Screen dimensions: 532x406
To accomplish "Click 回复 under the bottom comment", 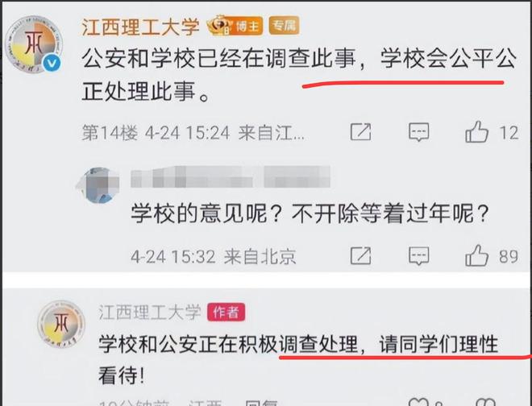I will tap(261, 403).
